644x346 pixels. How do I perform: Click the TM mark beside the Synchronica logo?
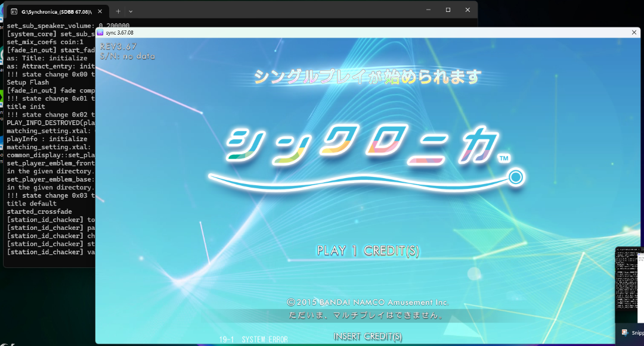point(505,158)
